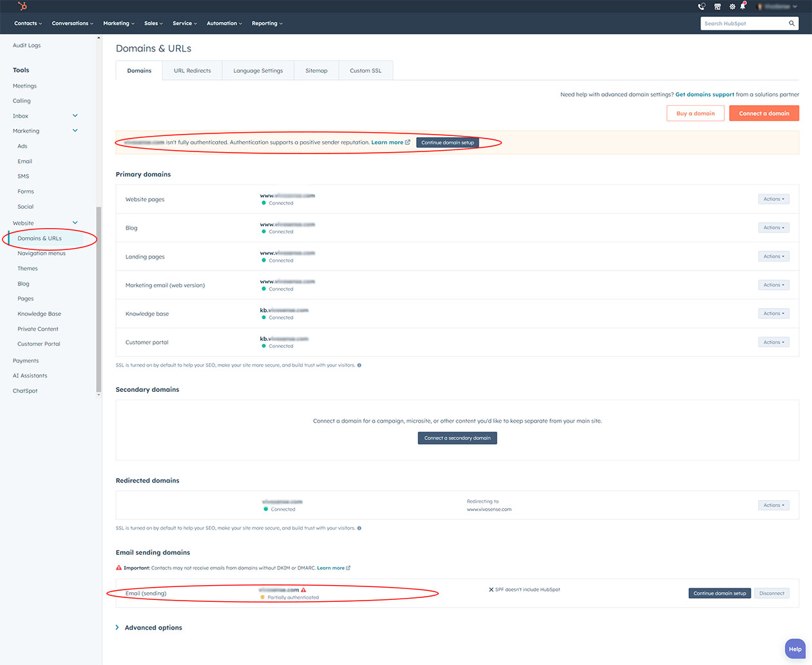Open SMS under Marketing
812x665 pixels.
coord(23,177)
